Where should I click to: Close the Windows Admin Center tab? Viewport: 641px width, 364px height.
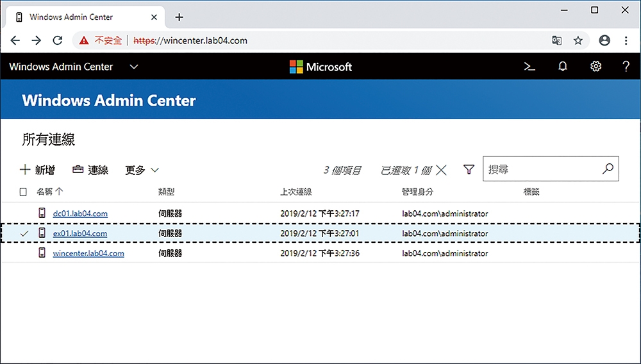tap(154, 17)
